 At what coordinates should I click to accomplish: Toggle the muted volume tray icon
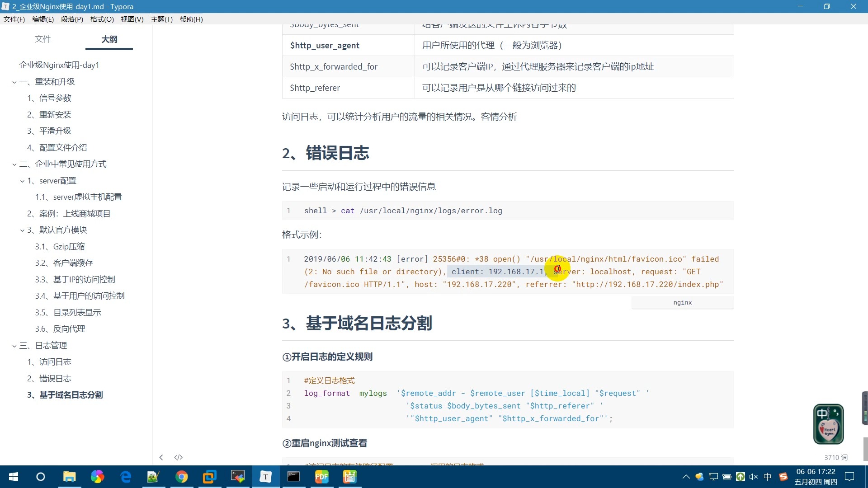(x=753, y=477)
